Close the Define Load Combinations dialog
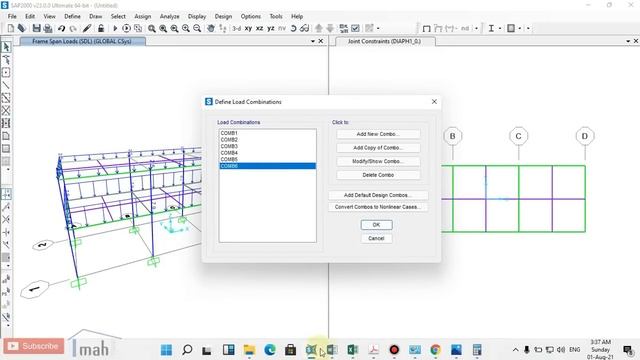This screenshot has height=360, width=640. 434,102
